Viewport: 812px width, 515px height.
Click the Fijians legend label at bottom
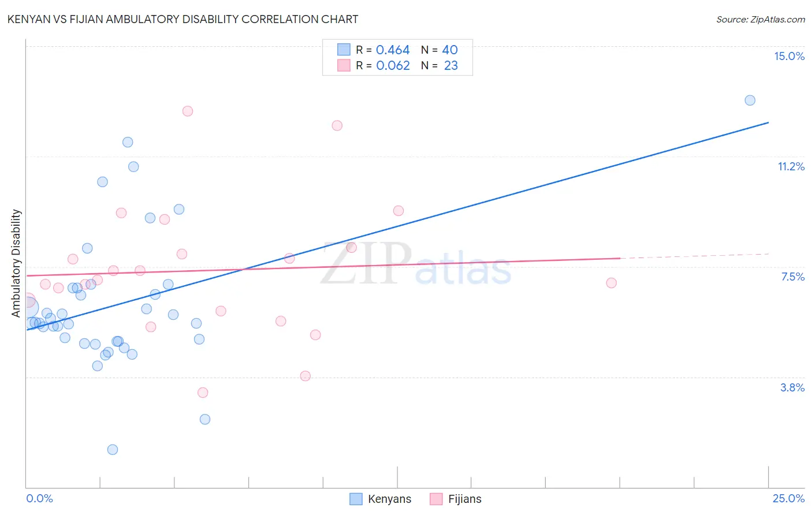(464, 499)
